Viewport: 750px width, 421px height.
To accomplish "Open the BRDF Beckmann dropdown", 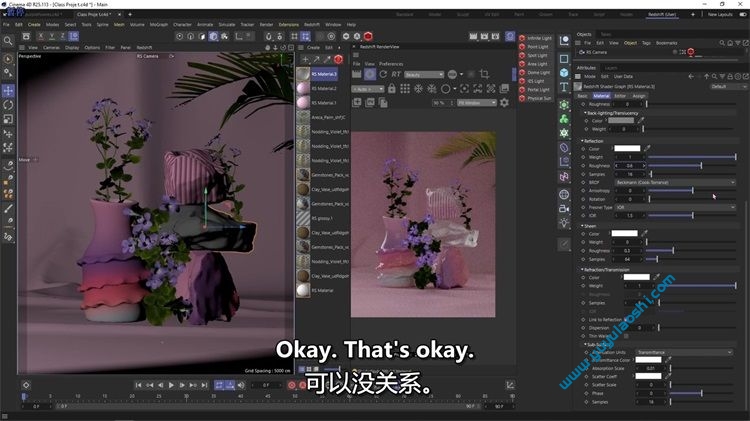I will [x=674, y=183].
